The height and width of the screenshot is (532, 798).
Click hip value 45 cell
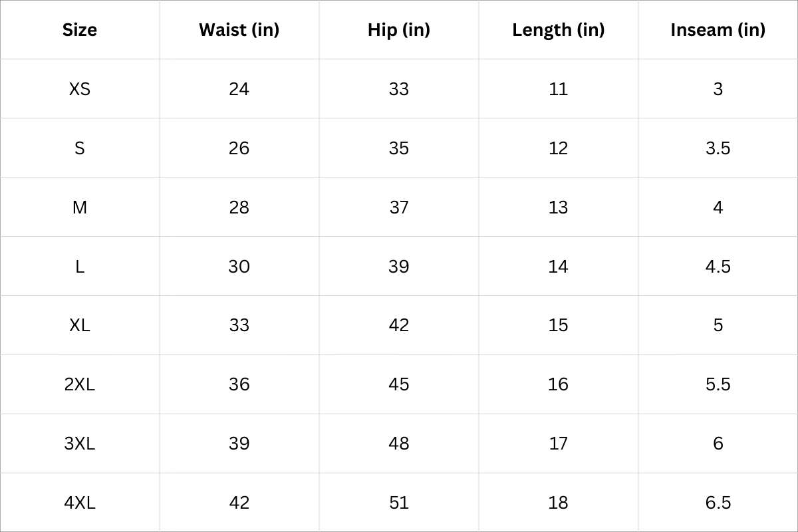(398, 384)
